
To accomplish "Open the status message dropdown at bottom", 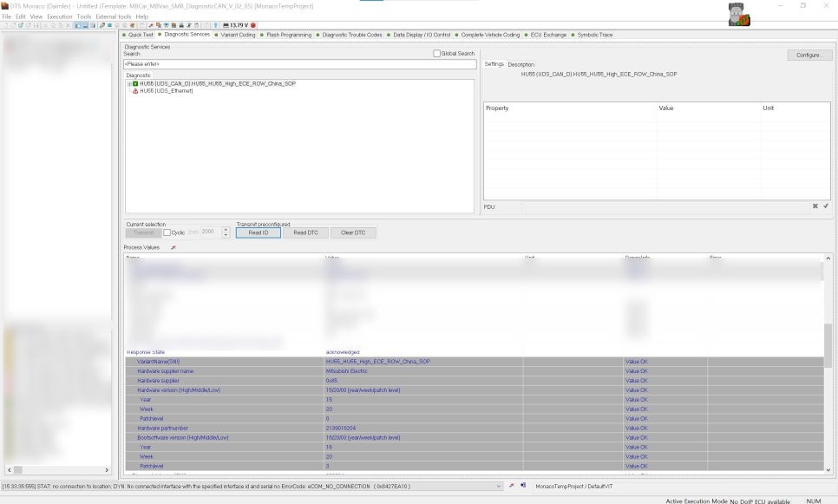I will click(x=499, y=486).
